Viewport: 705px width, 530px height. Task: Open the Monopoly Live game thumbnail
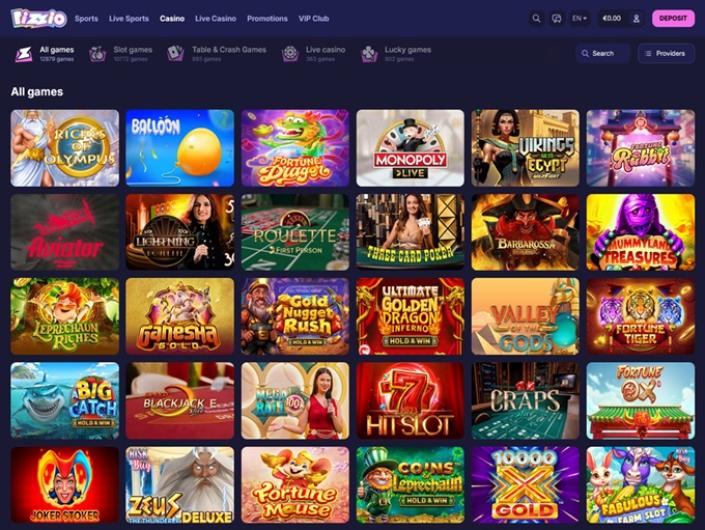410,148
